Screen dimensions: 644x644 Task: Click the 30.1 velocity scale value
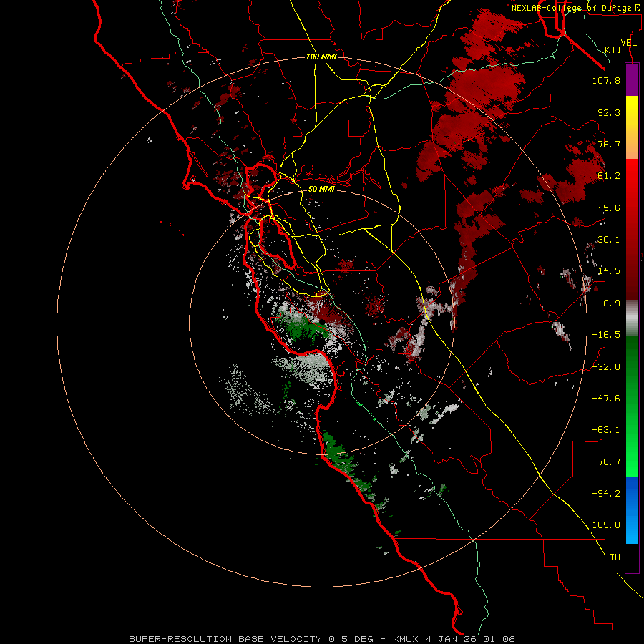click(609, 240)
